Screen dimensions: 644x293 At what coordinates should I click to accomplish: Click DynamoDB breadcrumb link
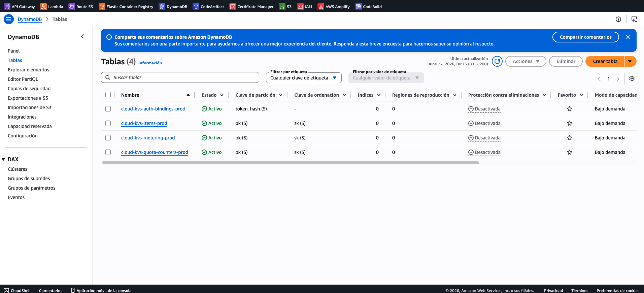point(30,19)
